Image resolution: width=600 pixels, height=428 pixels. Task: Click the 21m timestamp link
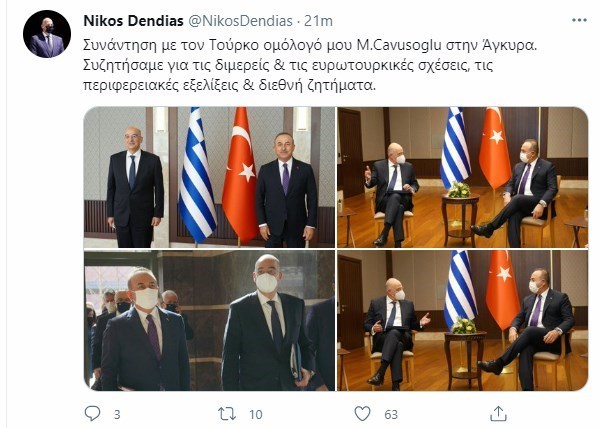[318, 21]
